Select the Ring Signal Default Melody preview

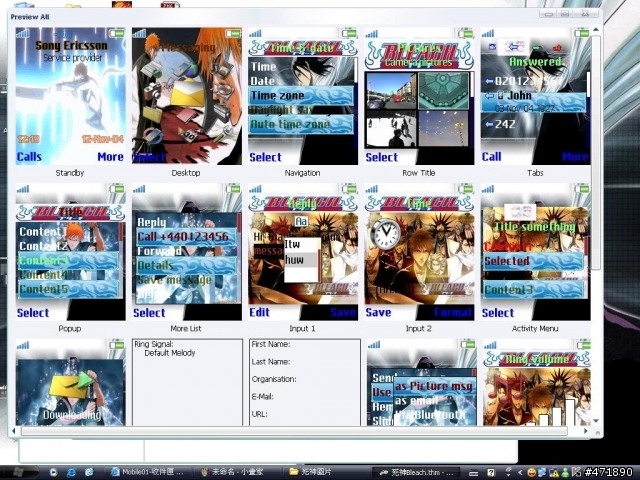click(x=187, y=382)
